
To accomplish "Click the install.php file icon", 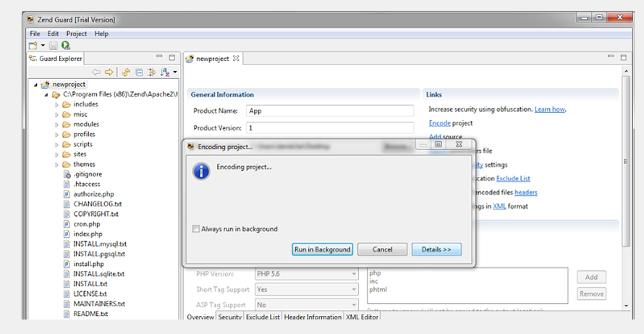I will [x=67, y=264].
